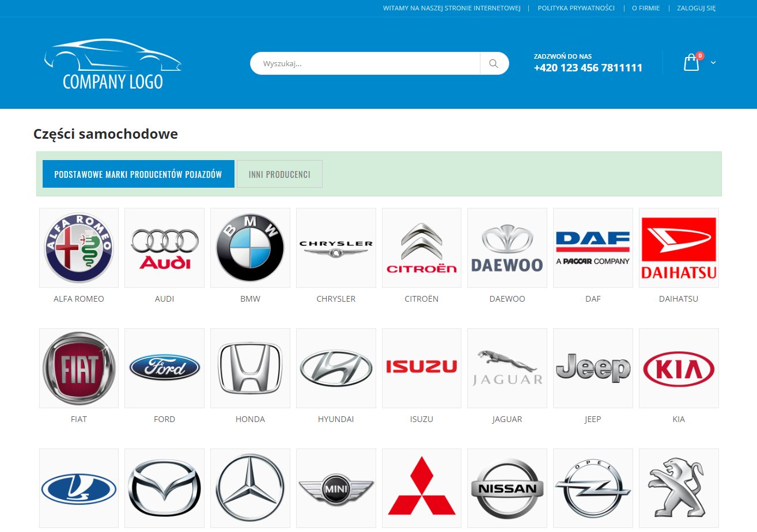Click the JAGUAR text label

point(507,419)
